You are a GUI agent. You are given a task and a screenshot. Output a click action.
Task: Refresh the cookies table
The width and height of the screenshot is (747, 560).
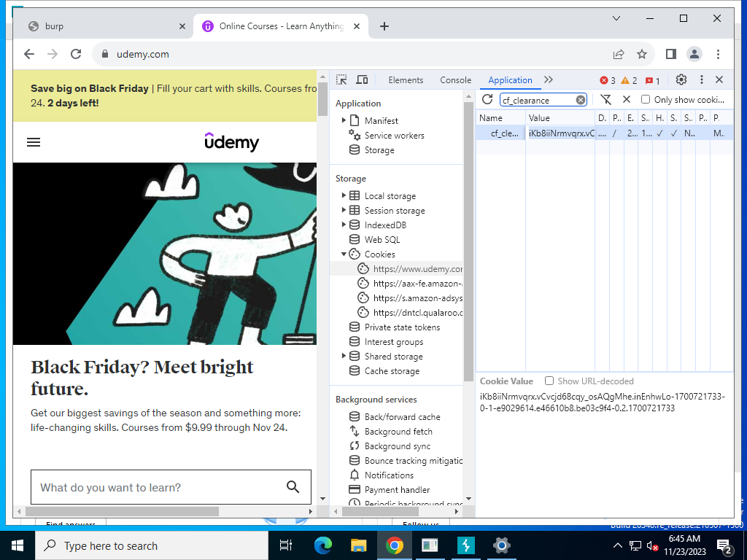pyautogui.click(x=487, y=99)
